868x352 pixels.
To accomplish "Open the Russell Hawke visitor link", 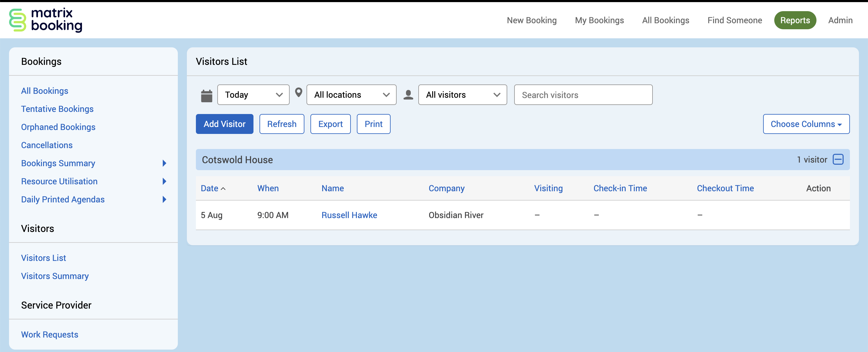I will [x=349, y=215].
